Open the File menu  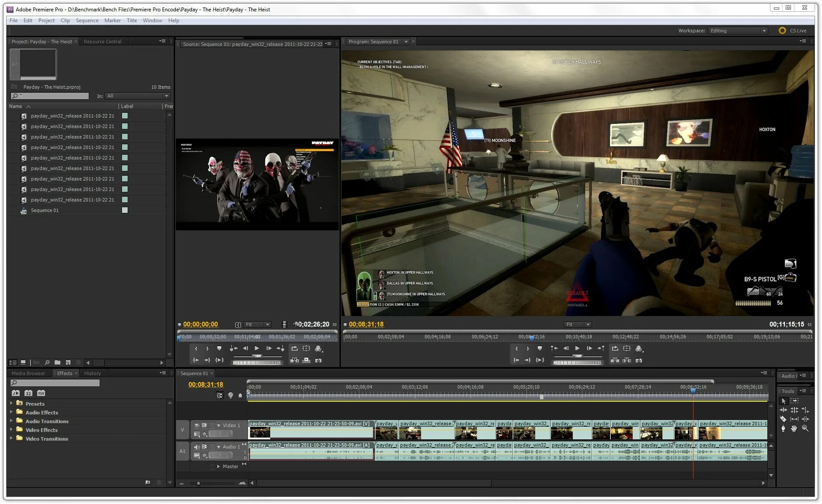pyautogui.click(x=14, y=20)
